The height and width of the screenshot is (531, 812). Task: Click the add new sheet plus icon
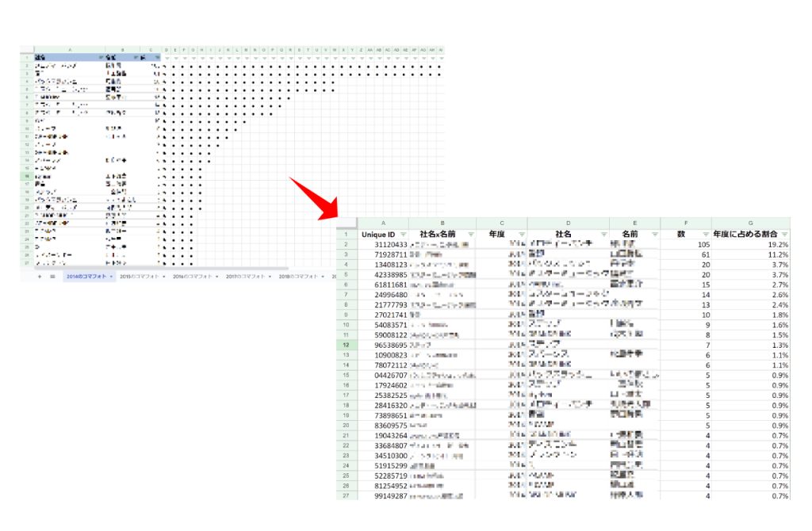39,277
